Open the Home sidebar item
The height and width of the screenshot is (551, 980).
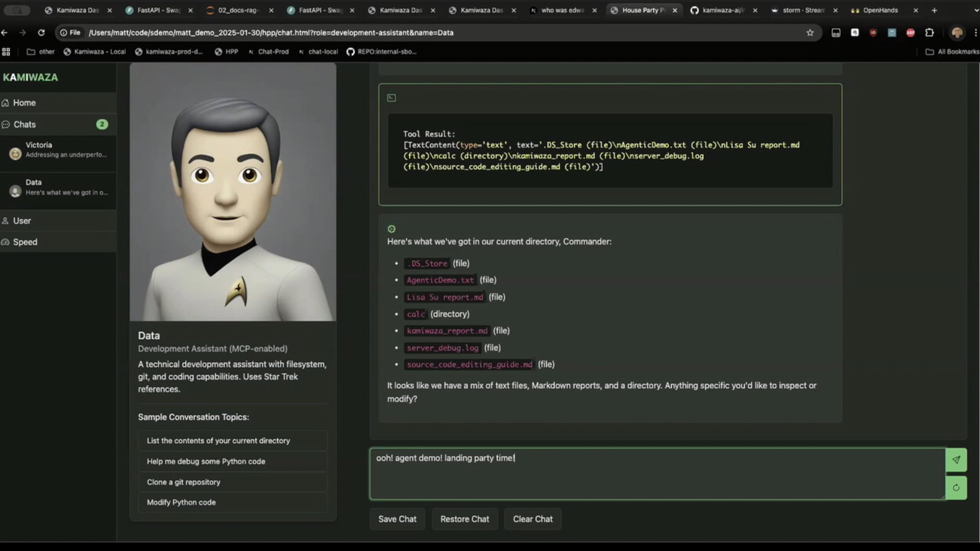(24, 103)
